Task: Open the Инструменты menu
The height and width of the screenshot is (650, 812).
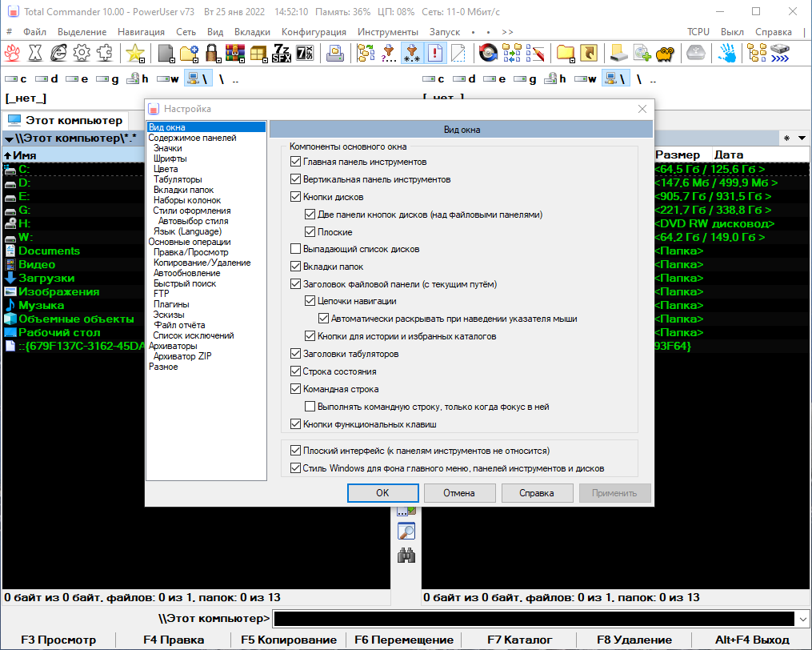Action: 387,31
